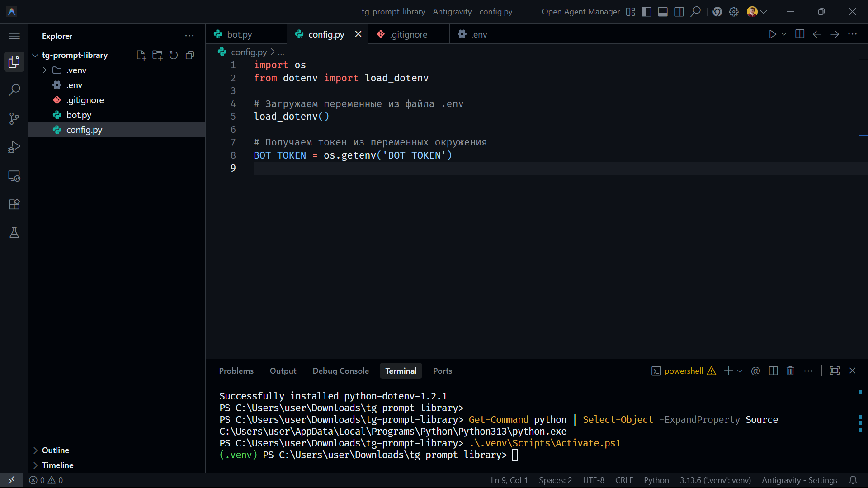The image size is (868, 488).
Task: Toggle the primary side bar visibility
Action: click(x=646, y=12)
